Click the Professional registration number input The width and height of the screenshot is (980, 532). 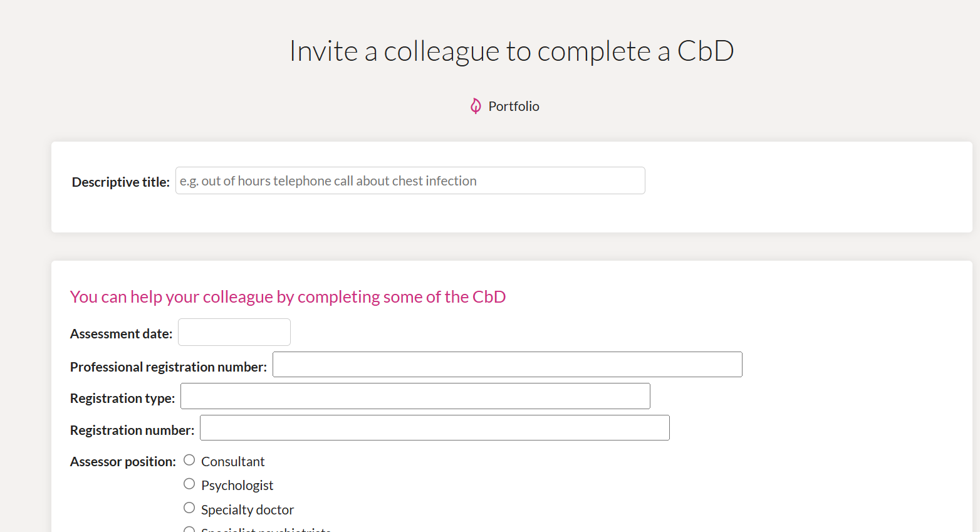pyautogui.click(x=507, y=364)
